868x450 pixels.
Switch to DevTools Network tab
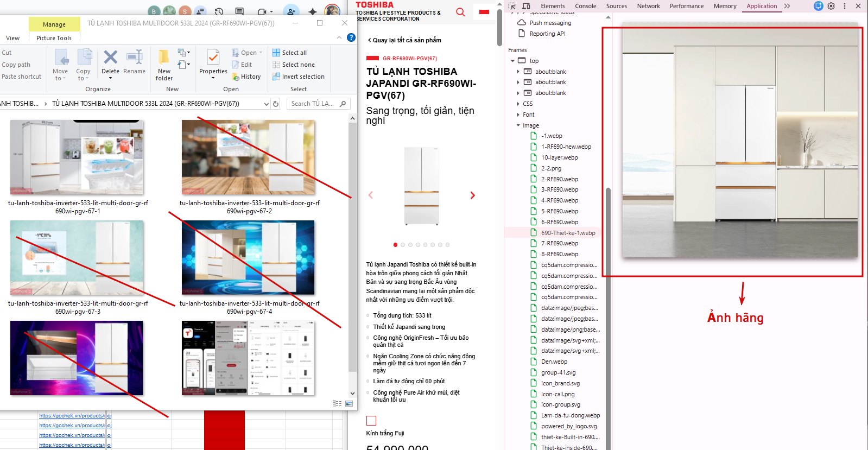pyautogui.click(x=649, y=6)
